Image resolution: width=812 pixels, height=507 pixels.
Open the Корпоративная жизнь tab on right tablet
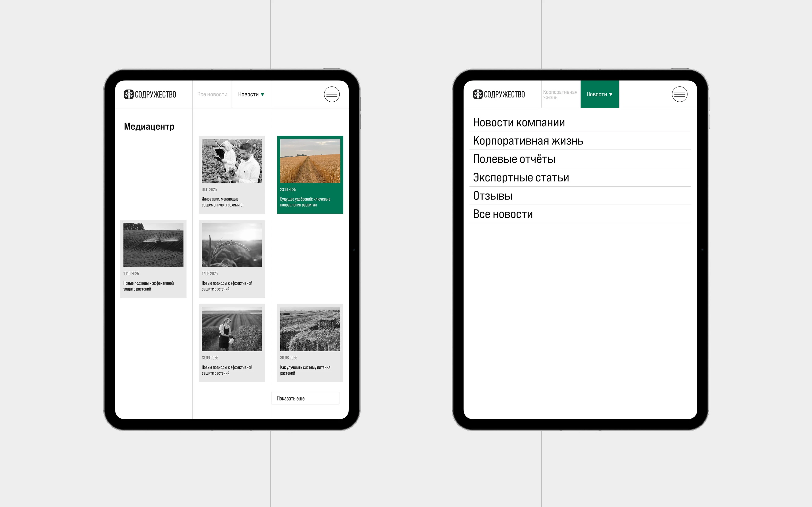point(560,94)
